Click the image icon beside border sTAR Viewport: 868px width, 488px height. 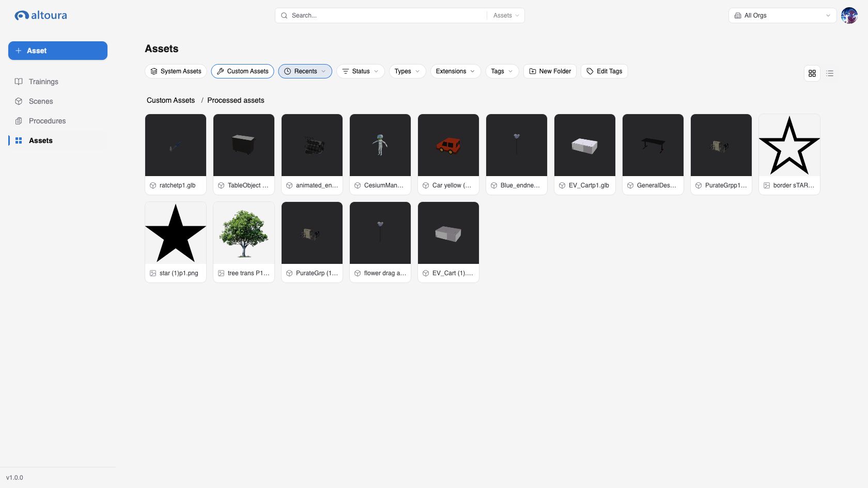(x=767, y=185)
